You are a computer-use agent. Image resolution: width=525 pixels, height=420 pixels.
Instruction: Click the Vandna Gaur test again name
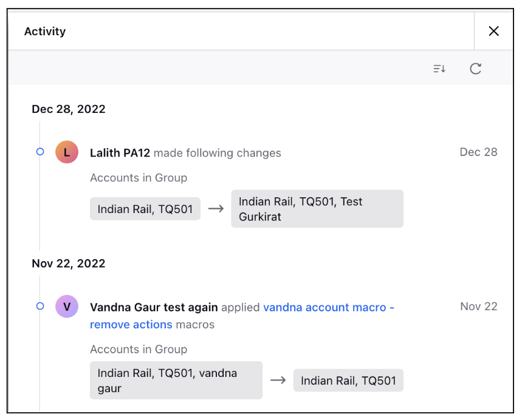154,307
